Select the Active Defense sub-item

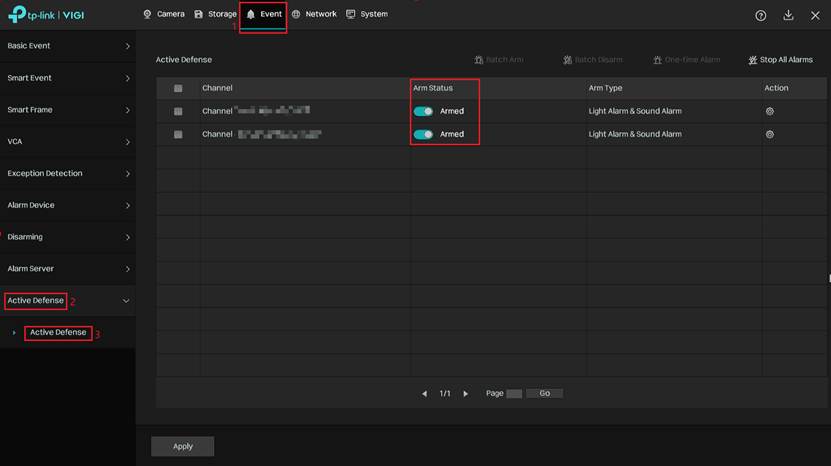58,332
